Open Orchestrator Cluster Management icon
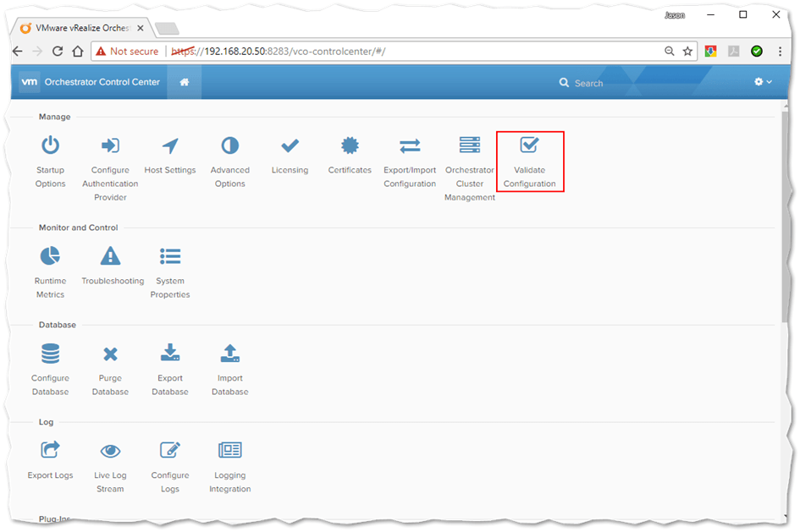Screen dimensions: 800x532 (469, 145)
